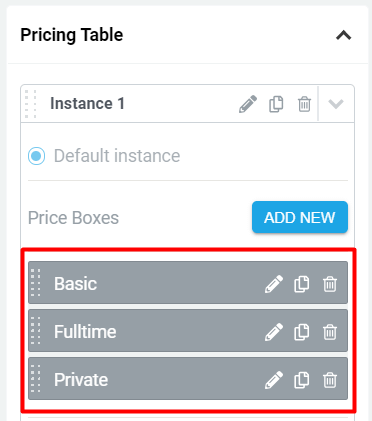372x421 pixels.
Task: Click the Instance 1 drag handle
Action: 31,104
